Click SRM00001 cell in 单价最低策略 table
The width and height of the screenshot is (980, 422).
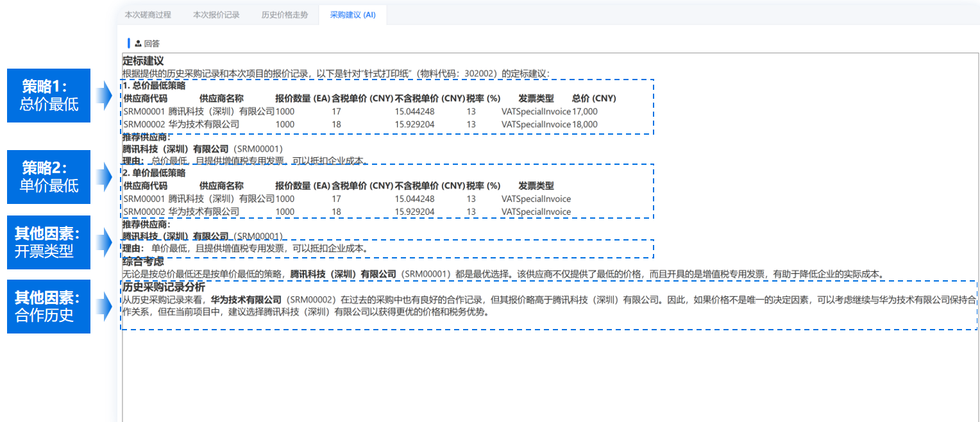(144, 199)
